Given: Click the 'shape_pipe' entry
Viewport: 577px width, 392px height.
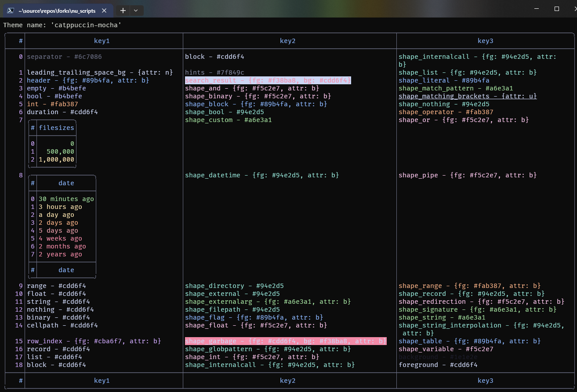Looking at the screenshot, I should 468,175.
